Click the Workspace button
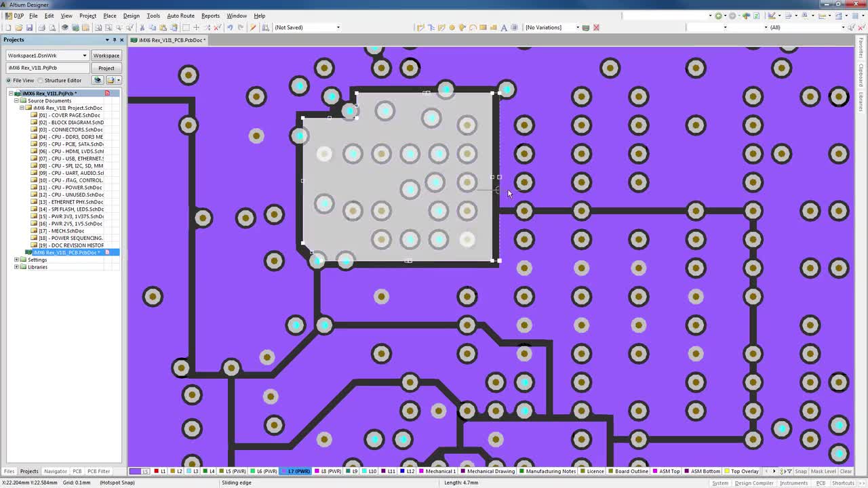Screen dimensions: 868x488 106,55
